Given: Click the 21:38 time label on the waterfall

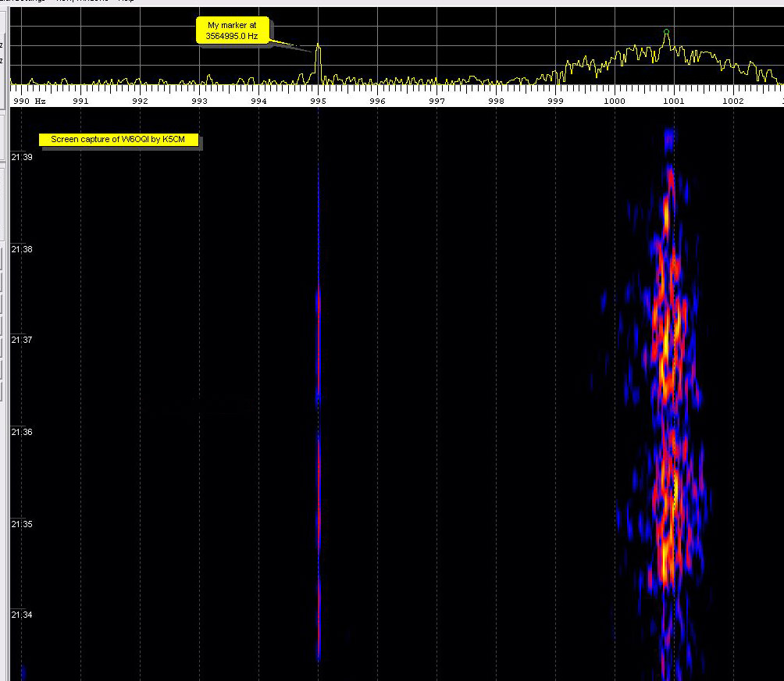Looking at the screenshot, I should coord(22,249).
